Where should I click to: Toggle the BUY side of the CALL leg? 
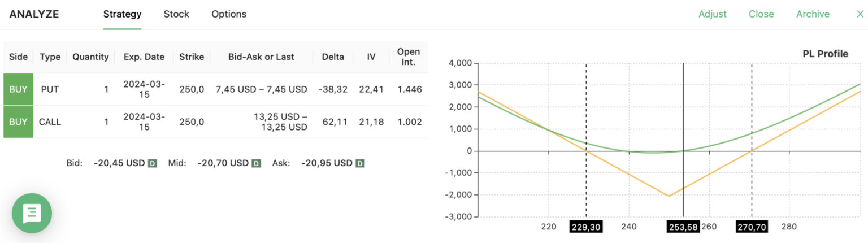point(18,121)
